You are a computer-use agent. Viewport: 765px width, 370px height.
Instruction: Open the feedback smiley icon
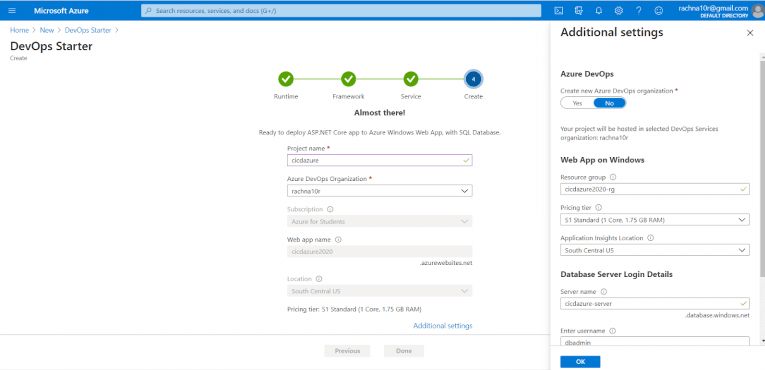click(659, 10)
